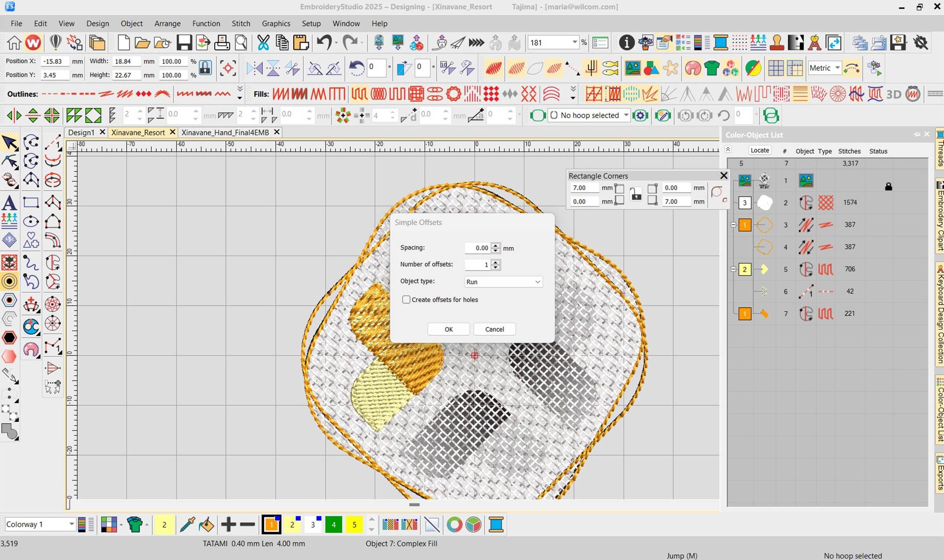This screenshot has width=944, height=560.
Task: Select green color swatch 4 in palette
Action: point(333,525)
